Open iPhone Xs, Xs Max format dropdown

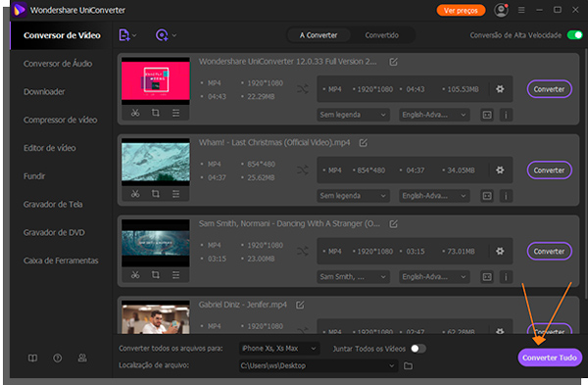(279, 349)
